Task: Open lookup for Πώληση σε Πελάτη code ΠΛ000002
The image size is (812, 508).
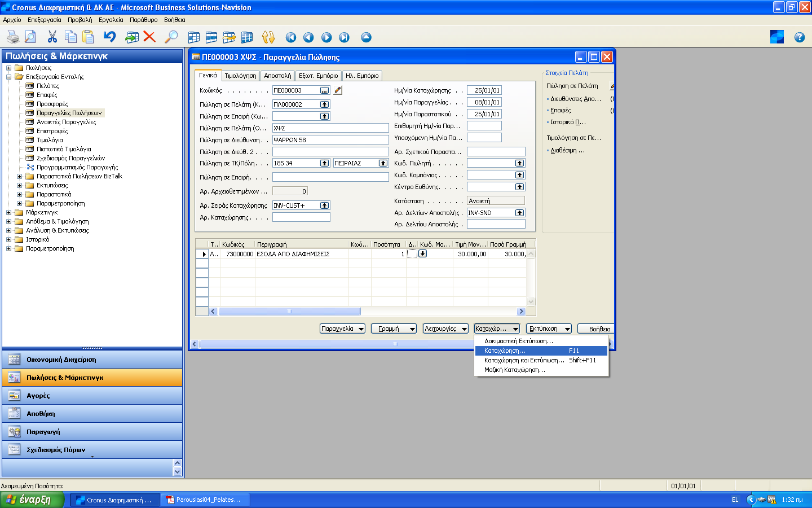Action: click(324, 104)
